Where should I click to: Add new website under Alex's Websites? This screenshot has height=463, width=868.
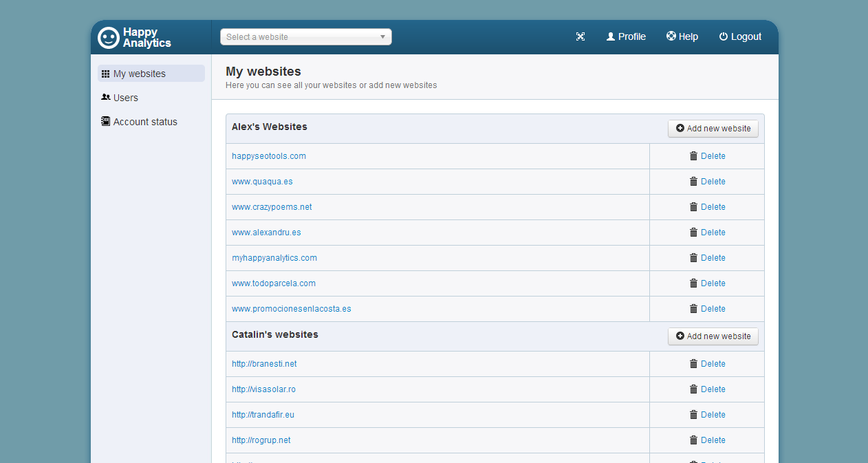pos(713,129)
